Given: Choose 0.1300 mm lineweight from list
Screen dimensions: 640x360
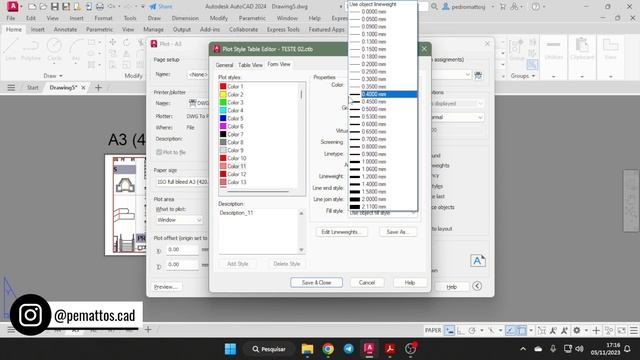Looking at the screenshot, I should pyautogui.click(x=382, y=42).
